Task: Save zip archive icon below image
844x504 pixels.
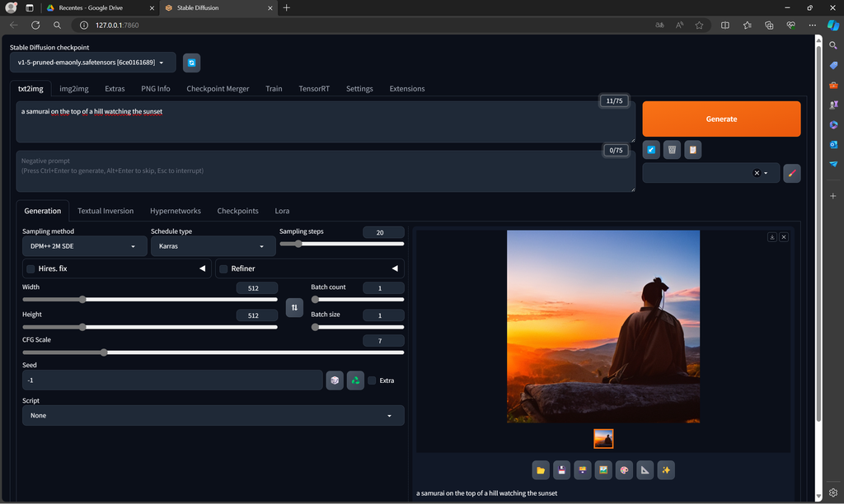Action: click(583, 470)
